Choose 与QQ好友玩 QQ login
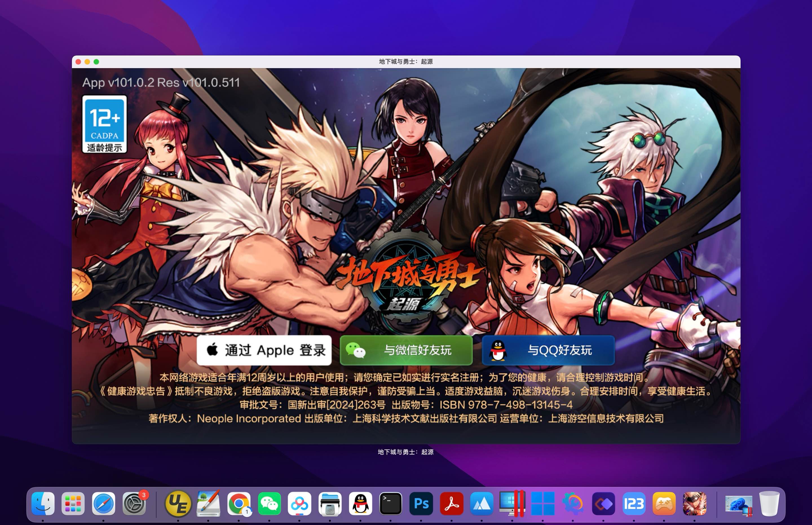 coord(548,350)
